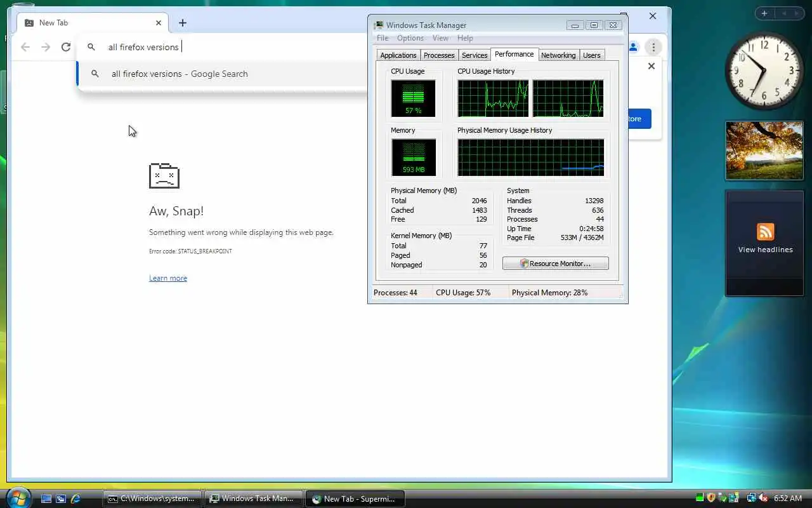
Task: Click the browser back arrow
Action: coord(25,47)
